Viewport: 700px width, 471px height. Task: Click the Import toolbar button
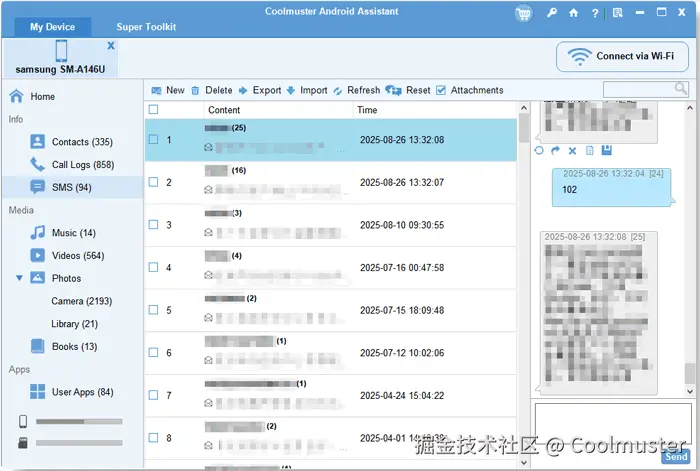coord(307,90)
